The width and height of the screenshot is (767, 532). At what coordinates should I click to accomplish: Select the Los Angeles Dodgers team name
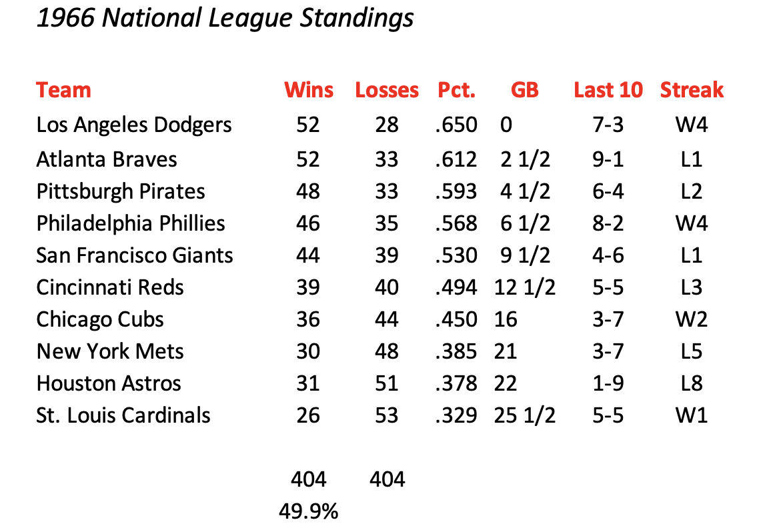pyautogui.click(x=134, y=125)
